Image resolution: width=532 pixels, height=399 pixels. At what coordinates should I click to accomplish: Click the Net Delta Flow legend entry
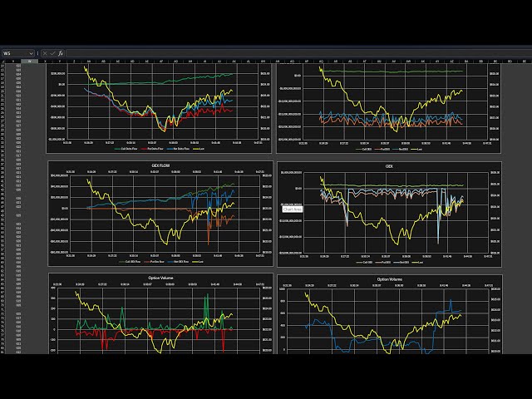[178, 149]
